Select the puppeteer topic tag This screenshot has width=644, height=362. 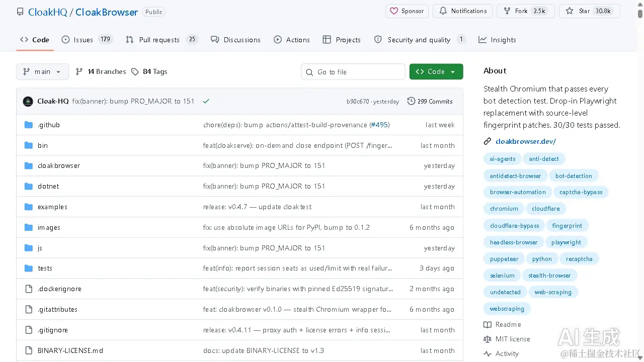(504, 259)
